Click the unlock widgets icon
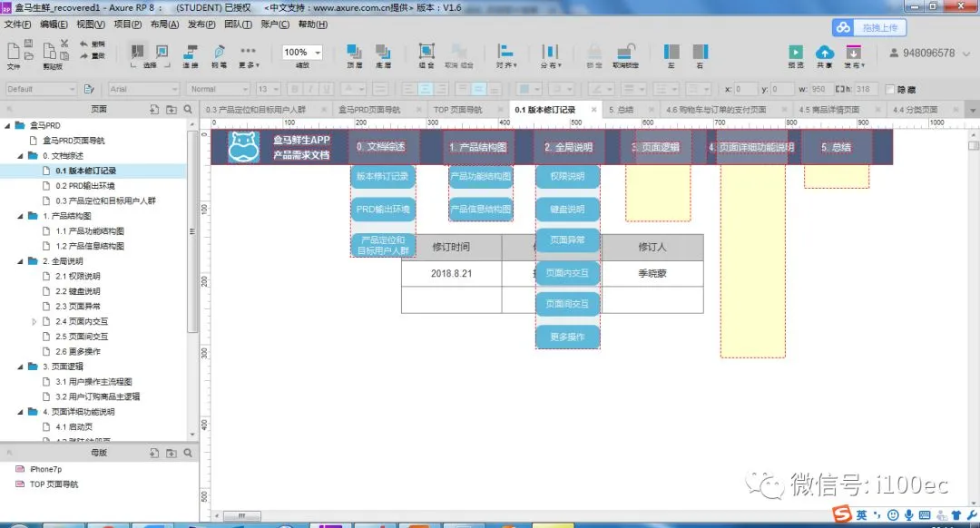The height and width of the screenshot is (528, 980). [x=625, y=51]
